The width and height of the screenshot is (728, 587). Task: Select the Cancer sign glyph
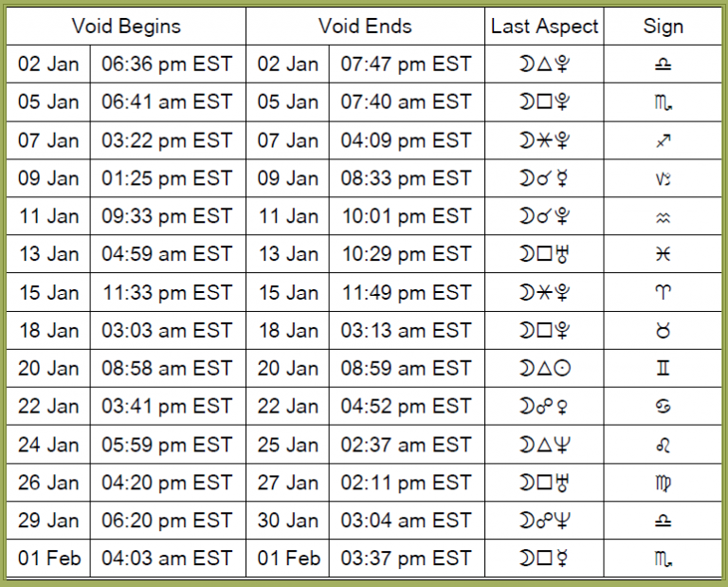point(663,406)
